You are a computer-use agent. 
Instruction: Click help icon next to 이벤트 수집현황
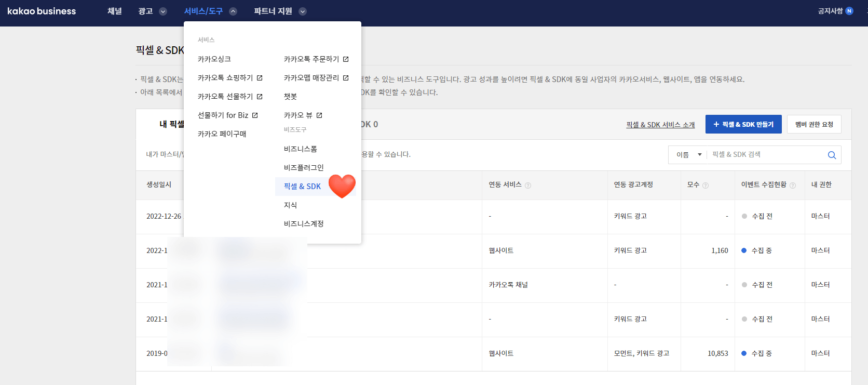793,185
